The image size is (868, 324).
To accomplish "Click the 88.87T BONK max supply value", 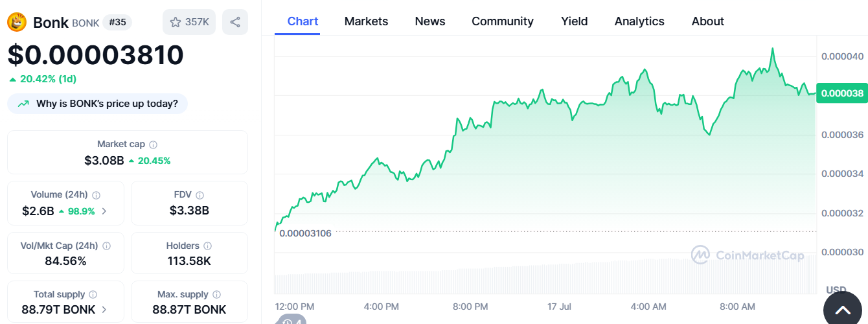I will (189, 310).
